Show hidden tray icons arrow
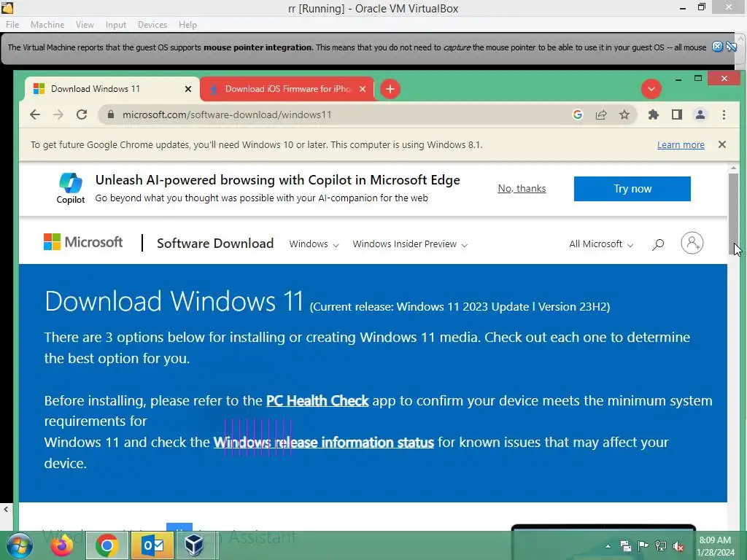Viewport: 747px width, 560px height. click(x=608, y=546)
